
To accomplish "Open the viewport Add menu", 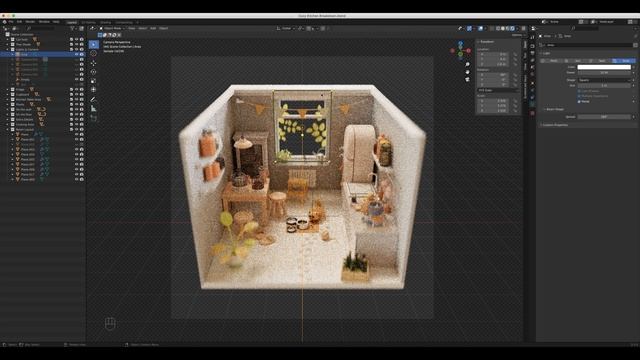I will [153, 29].
